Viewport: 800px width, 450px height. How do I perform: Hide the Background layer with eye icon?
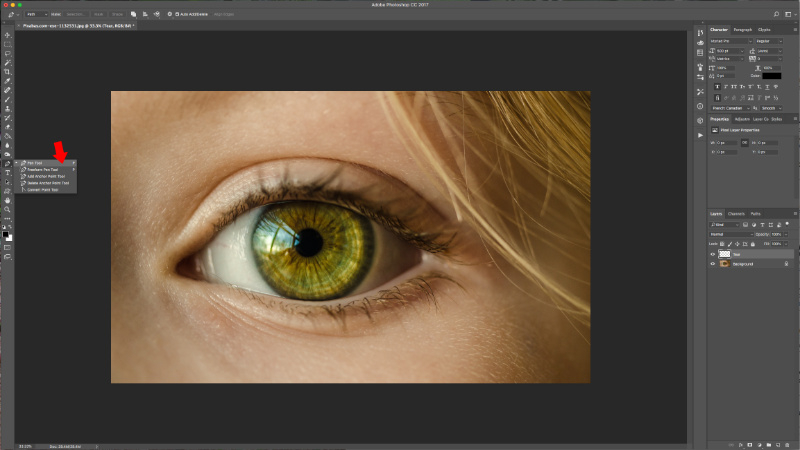(713, 264)
